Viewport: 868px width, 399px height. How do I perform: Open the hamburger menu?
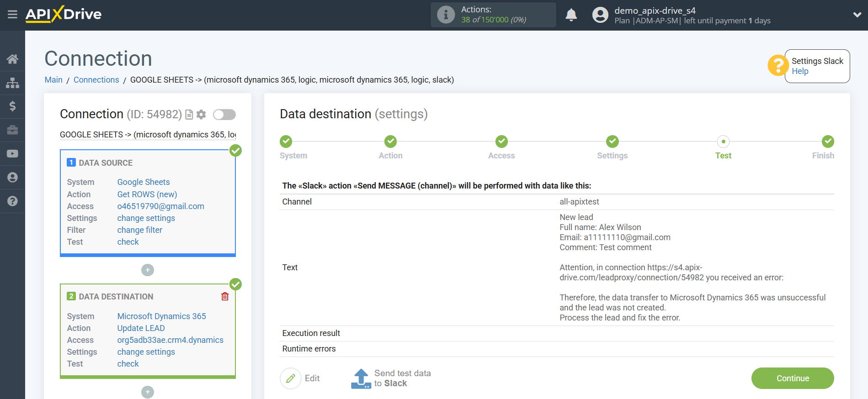coord(12,15)
